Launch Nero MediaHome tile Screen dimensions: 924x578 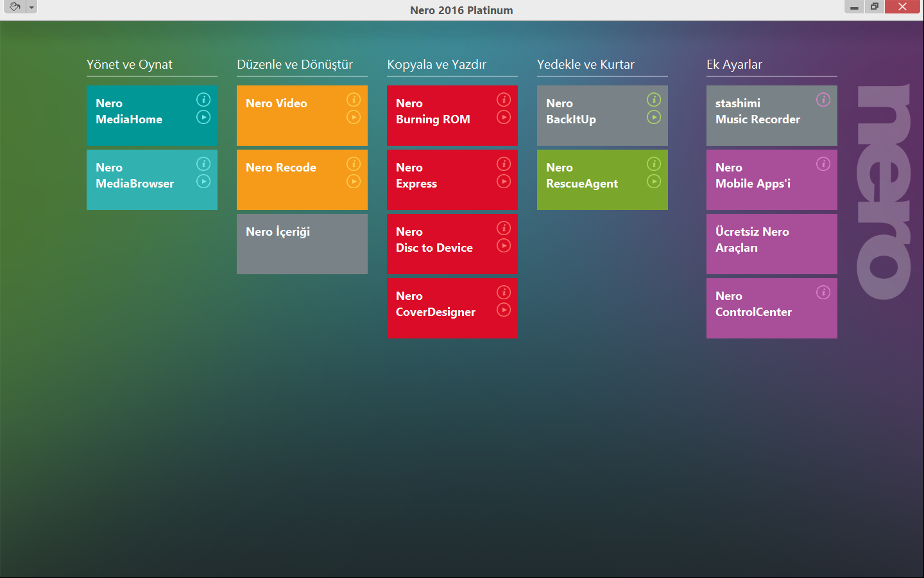[152, 116]
